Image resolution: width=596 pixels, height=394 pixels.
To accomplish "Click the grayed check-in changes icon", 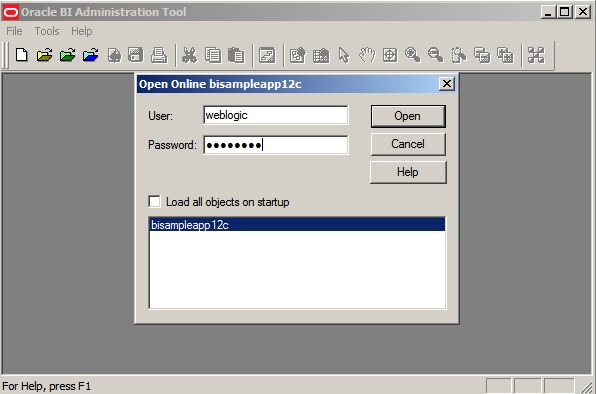I will [x=114, y=55].
